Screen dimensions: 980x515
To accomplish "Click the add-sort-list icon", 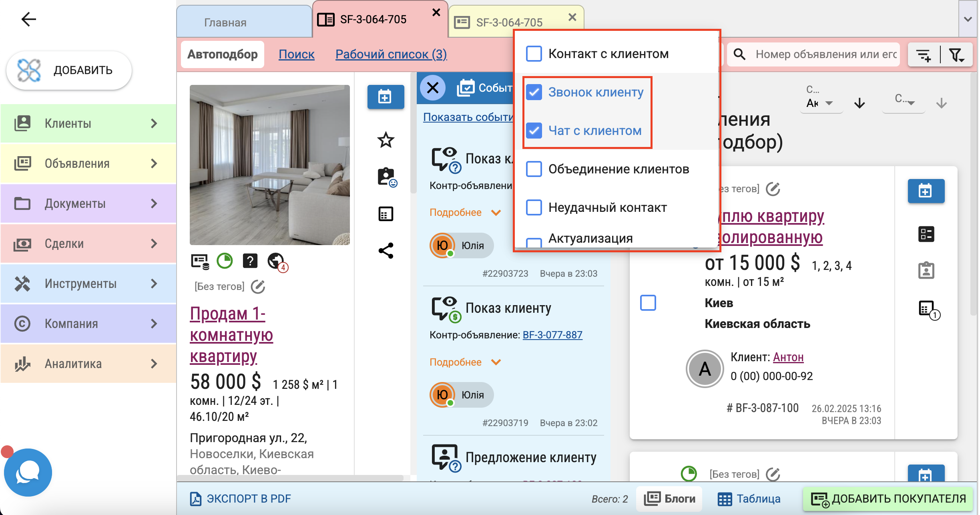I will pos(924,55).
